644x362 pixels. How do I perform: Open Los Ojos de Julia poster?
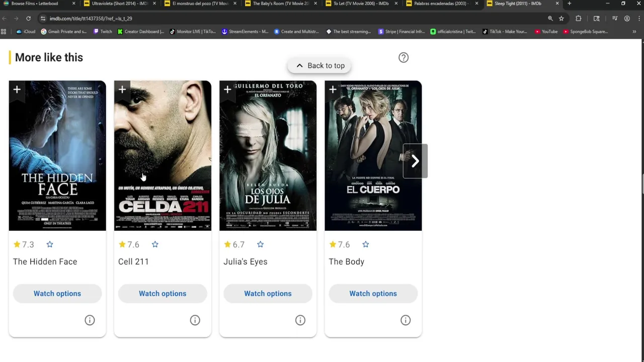click(268, 156)
